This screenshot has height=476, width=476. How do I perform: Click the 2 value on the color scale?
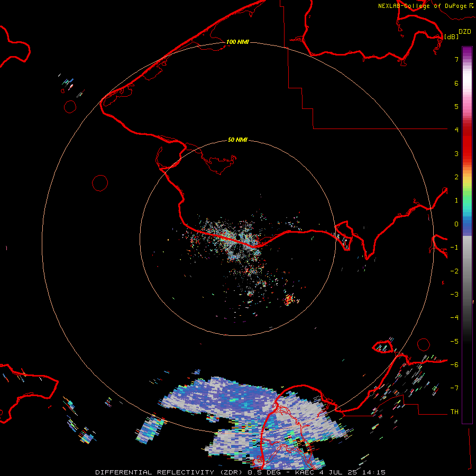click(456, 177)
